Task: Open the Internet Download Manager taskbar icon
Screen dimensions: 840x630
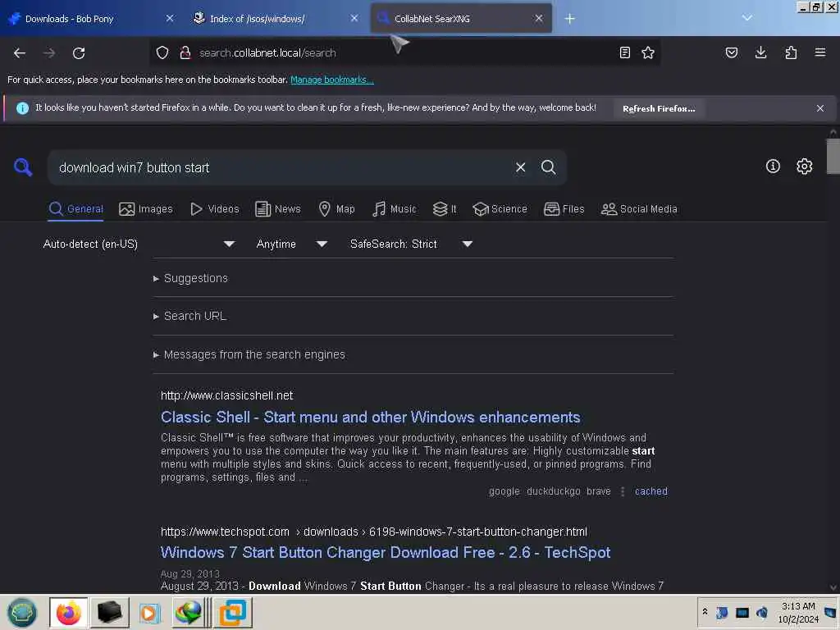Action: pos(188,612)
